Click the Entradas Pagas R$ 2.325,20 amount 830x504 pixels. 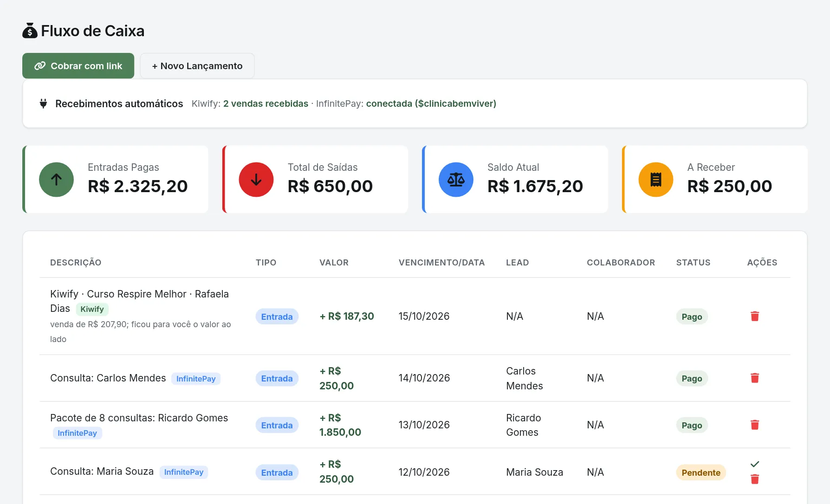138,186
